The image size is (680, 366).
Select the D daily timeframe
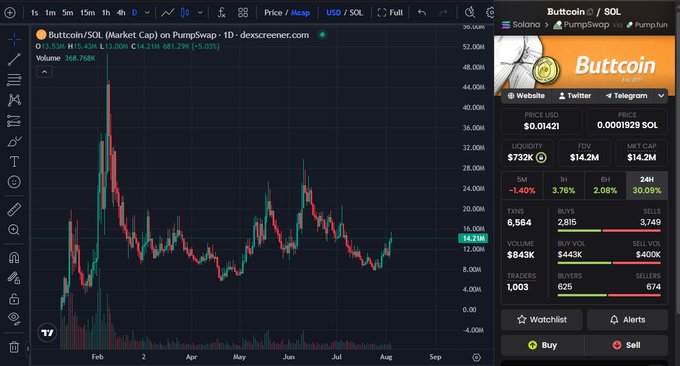coord(134,13)
